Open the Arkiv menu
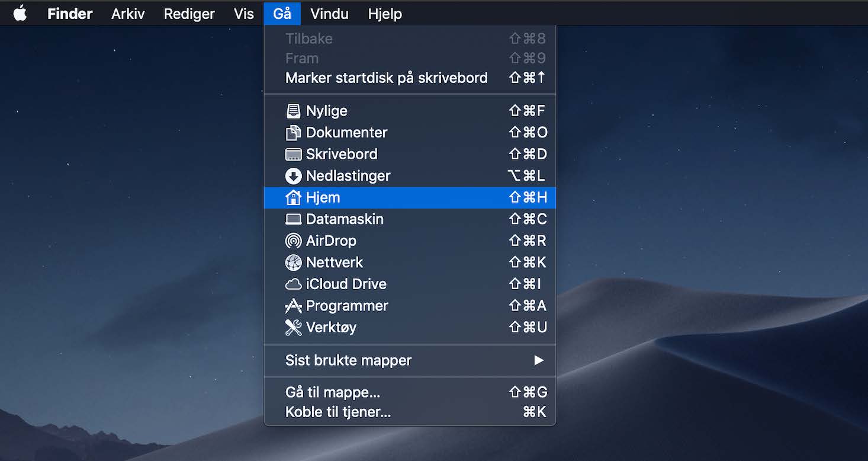The image size is (868, 461). tap(128, 14)
